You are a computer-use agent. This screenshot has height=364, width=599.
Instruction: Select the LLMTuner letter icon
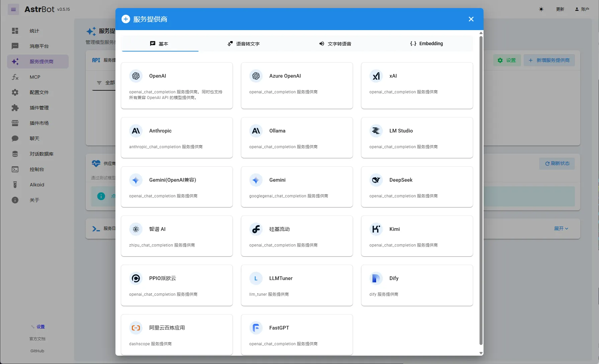(x=256, y=278)
